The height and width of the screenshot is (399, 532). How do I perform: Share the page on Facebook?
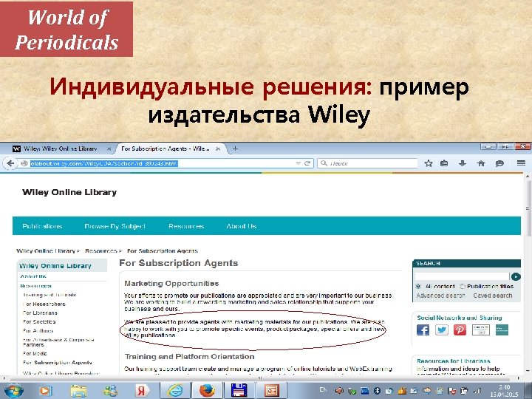point(423,330)
